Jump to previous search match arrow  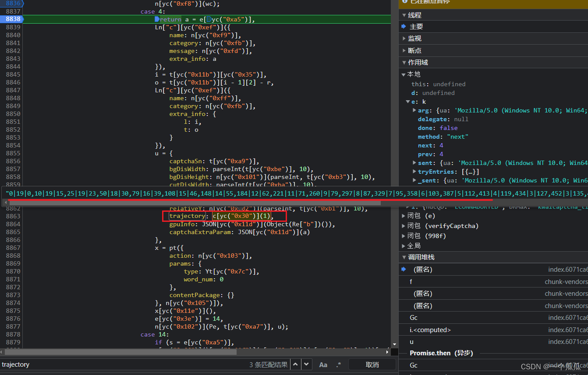(296, 364)
